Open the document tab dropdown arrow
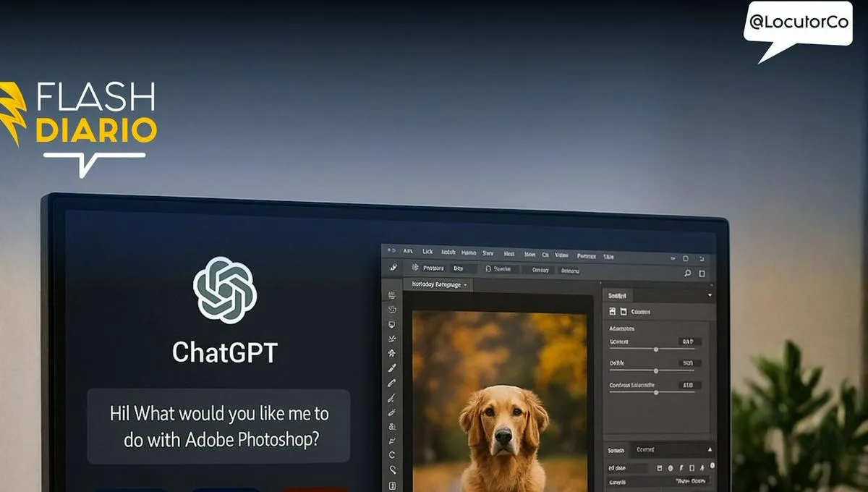The image size is (868, 492). point(465,285)
